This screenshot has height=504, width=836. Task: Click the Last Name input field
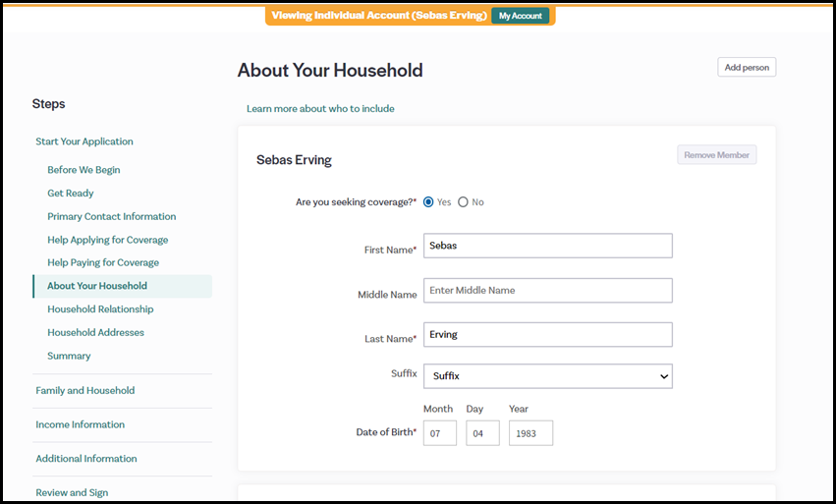point(547,335)
